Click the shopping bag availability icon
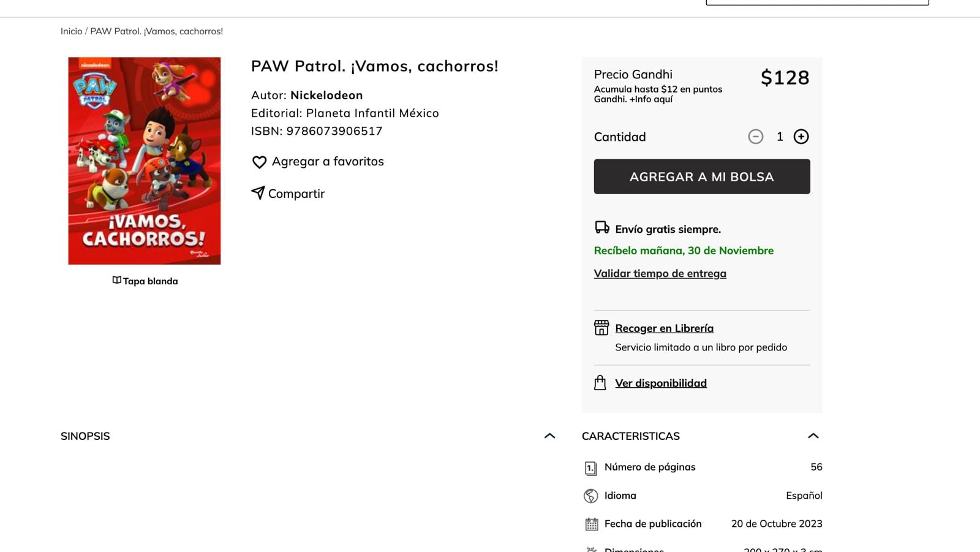Screen dimensions: 980x552 (600, 383)
